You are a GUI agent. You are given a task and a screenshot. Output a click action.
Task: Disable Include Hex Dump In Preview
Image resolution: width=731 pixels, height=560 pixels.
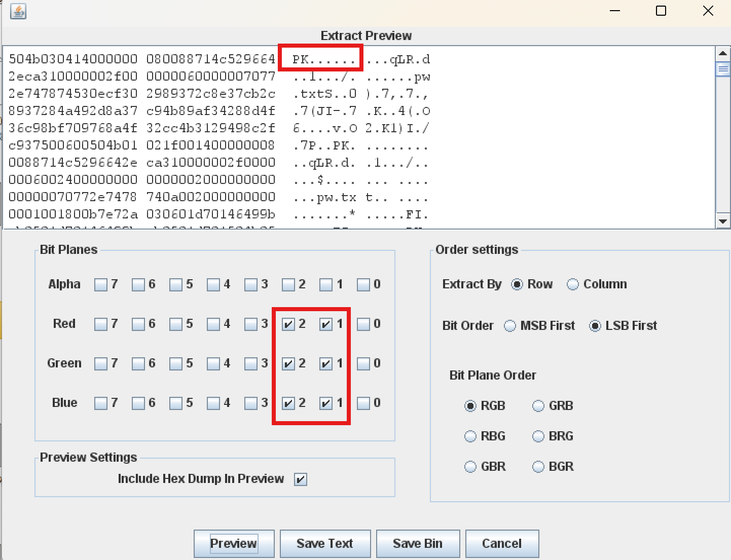301,479
